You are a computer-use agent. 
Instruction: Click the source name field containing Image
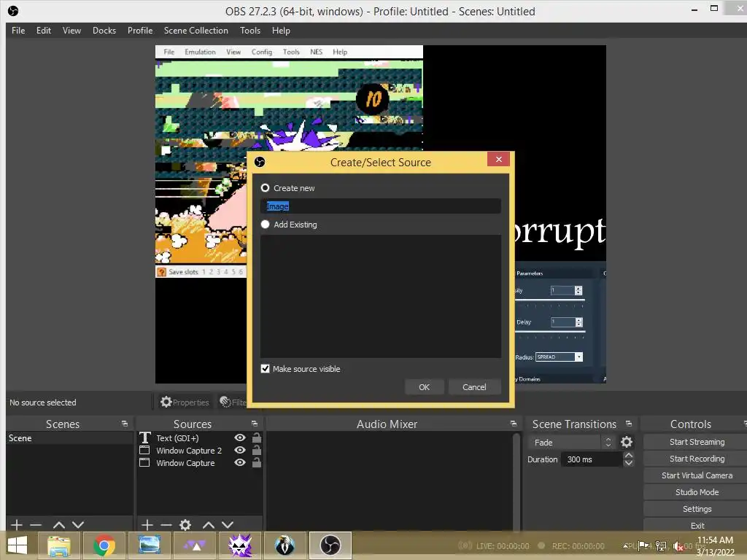click(381, 206)
